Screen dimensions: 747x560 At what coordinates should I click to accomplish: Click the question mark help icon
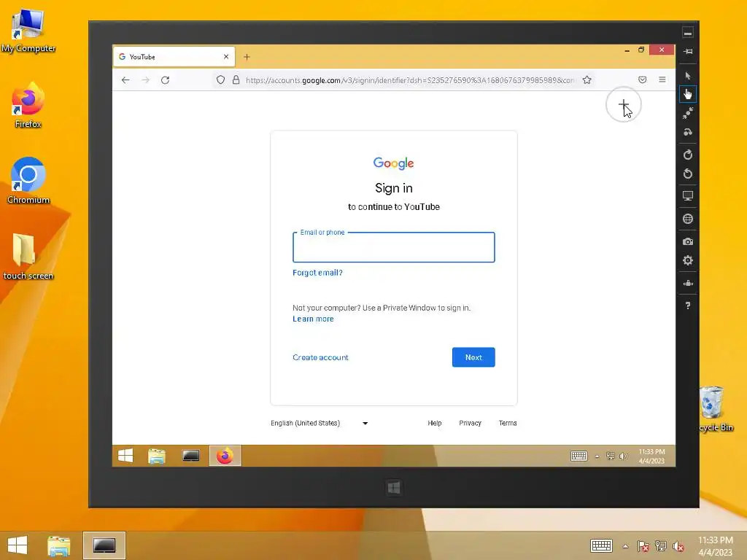point(687,306)
